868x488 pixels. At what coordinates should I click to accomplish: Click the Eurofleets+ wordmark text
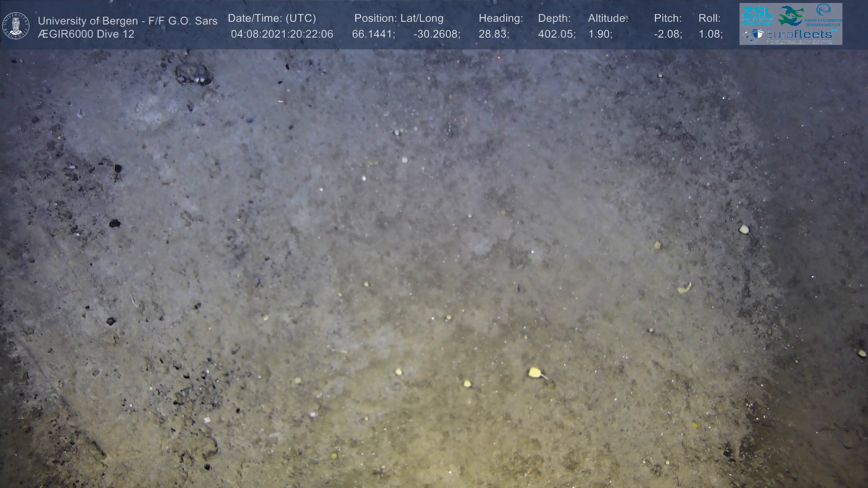pos(800,34)
